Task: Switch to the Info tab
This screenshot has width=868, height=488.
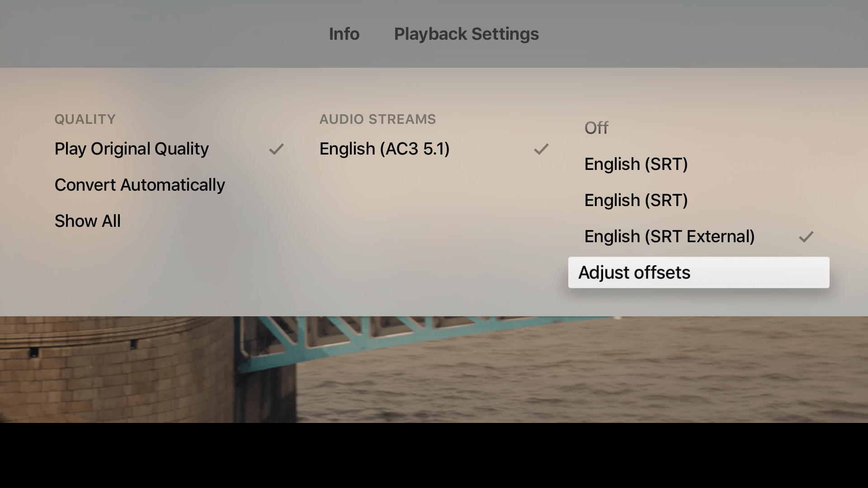Action: (x=344, y=34)
